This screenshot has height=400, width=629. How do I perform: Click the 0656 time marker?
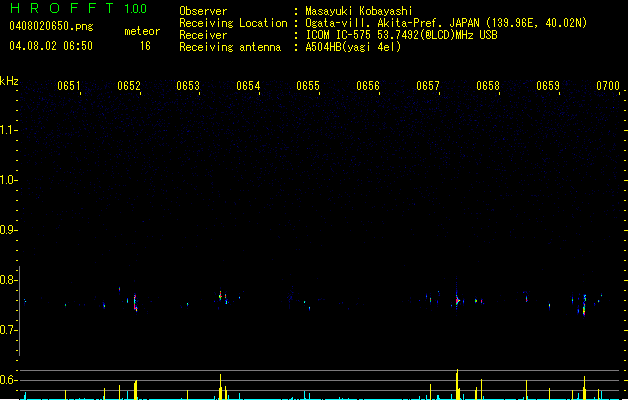click(x=368, y=86)
